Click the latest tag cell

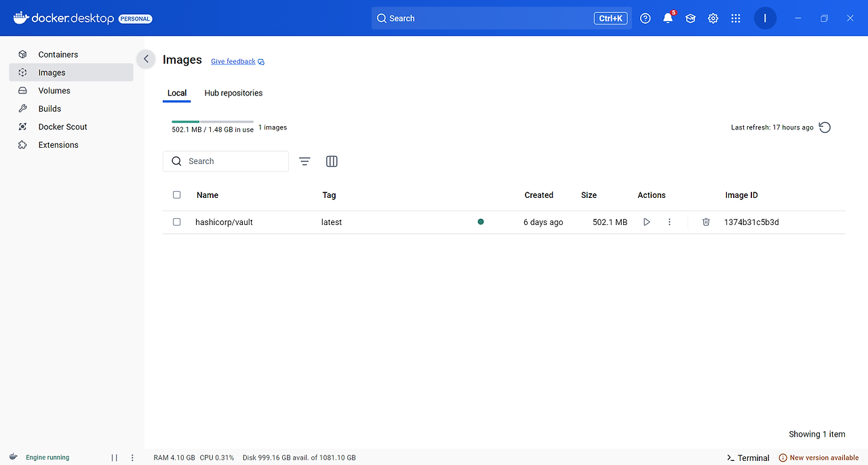[x=332, y=222]
